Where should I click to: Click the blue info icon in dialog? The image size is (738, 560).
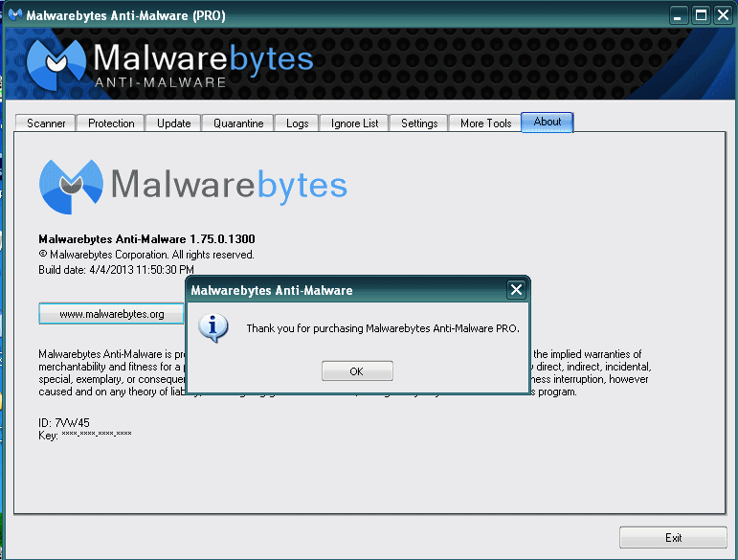(213, 327)
